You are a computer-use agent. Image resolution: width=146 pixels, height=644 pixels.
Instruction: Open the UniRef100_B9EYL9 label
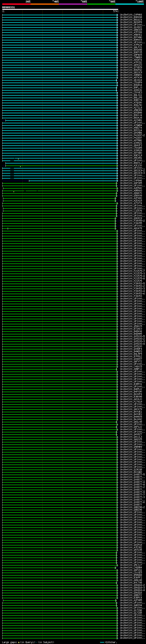click(x=131, y=156)
